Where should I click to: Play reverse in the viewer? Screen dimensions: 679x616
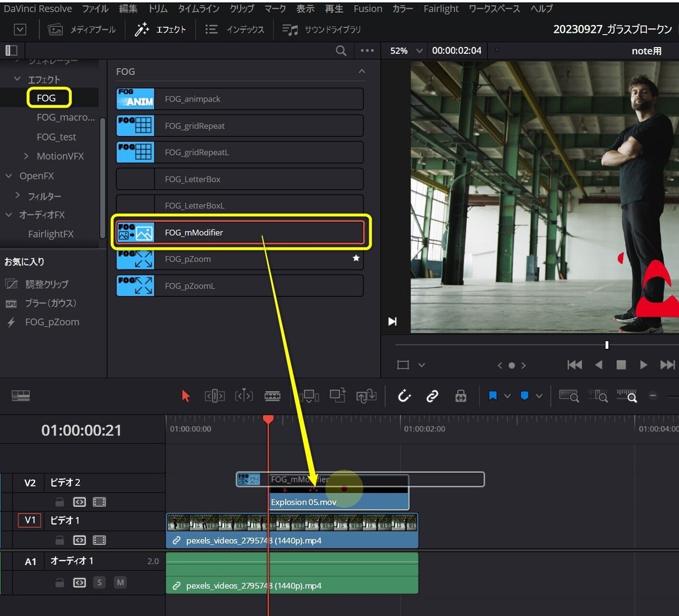click(x=599, y=365)
